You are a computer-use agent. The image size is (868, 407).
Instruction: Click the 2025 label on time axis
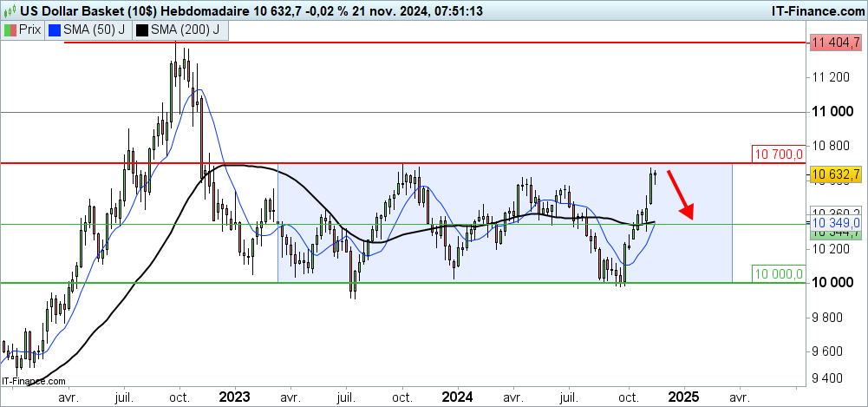682,396
